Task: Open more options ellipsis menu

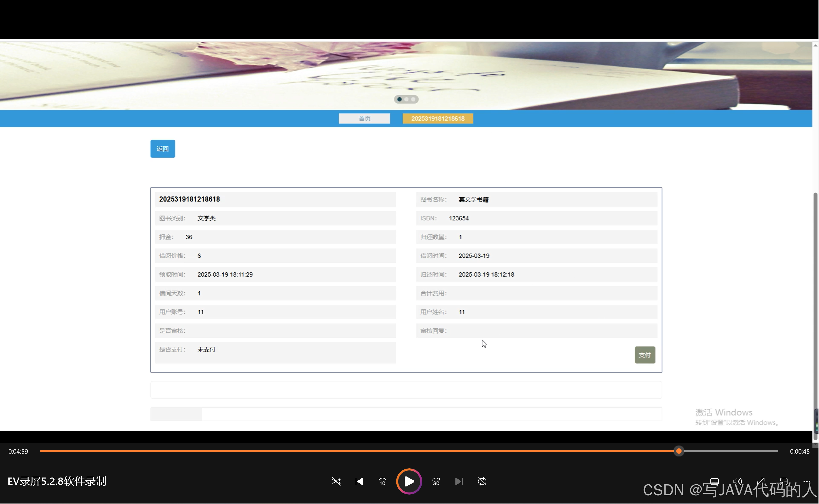Action: (807, 481)
